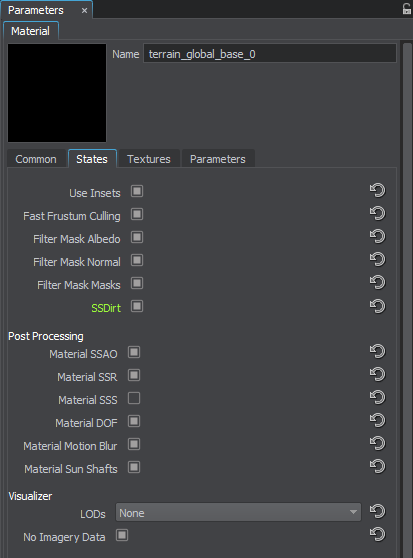Click reset icon for Filter Mask Albedo

coord(377,236)
